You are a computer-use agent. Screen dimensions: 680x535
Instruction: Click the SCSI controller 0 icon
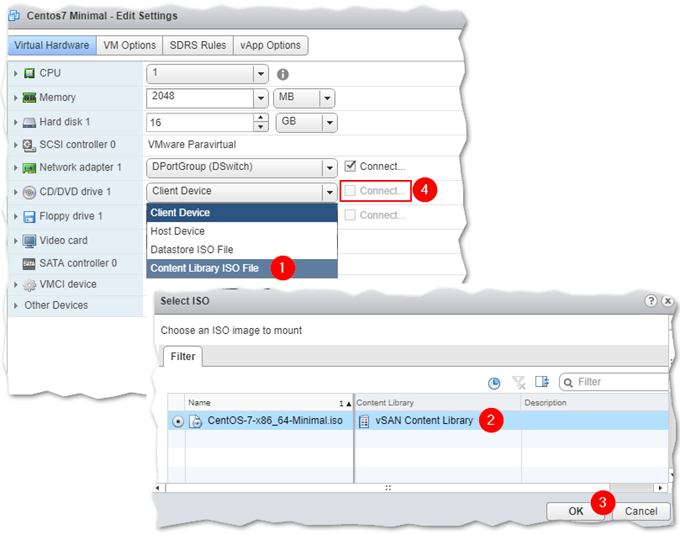tap(29, 145)
